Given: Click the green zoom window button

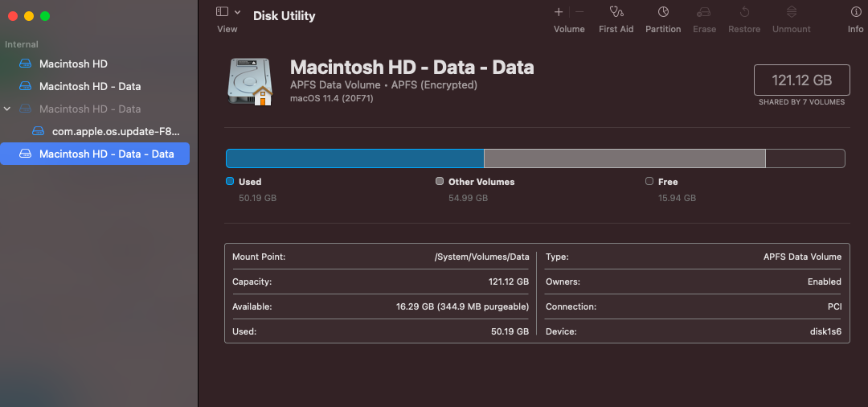Looking at the screenshot, I should [x=45, y=16].
